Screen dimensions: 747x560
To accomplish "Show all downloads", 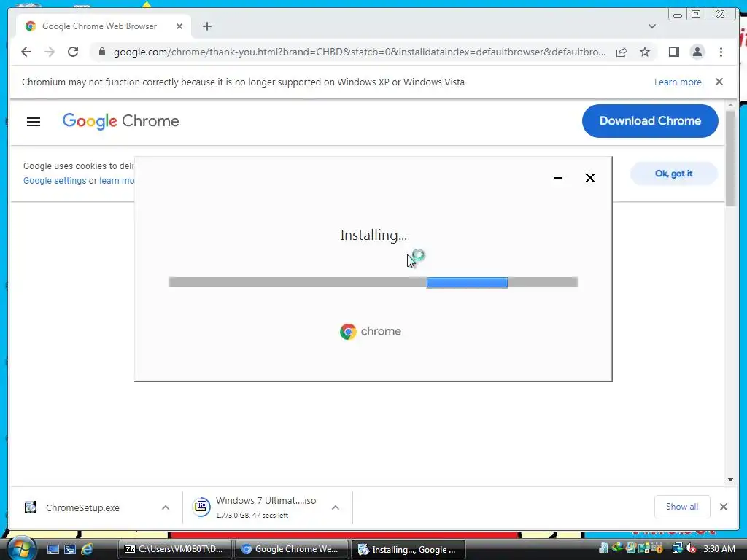I will point(682,507).
